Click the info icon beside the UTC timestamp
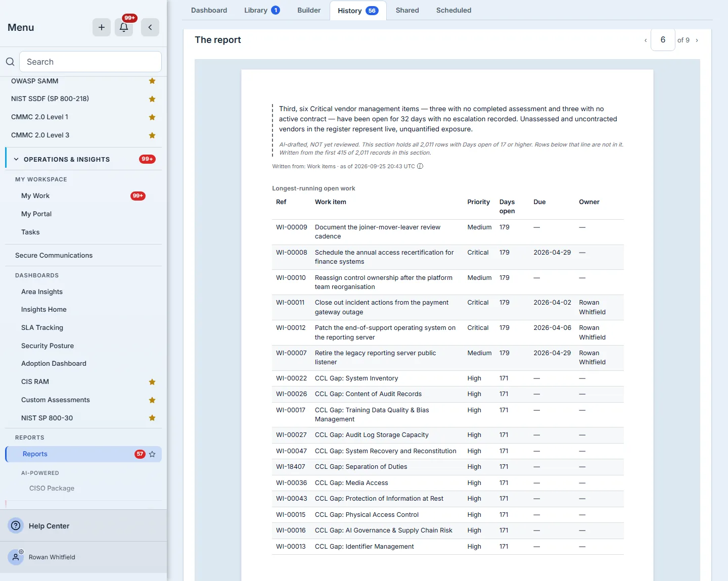Screen dimensions: 728x581 [420, 166]
